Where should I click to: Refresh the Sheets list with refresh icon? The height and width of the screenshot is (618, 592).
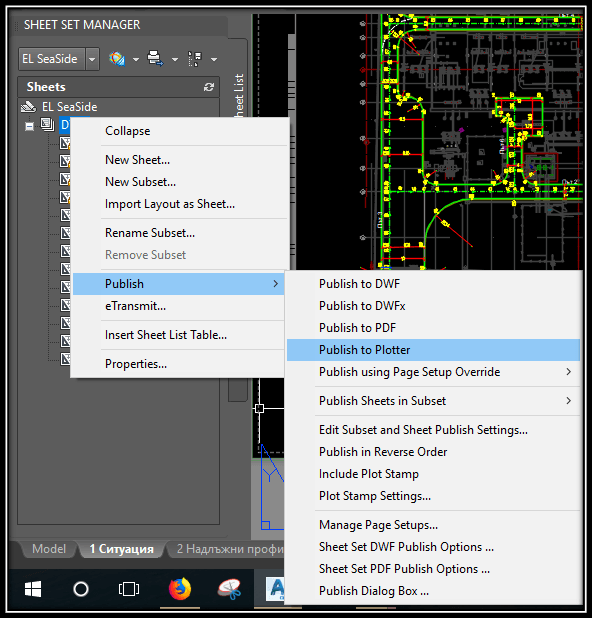(x=209, y=87)
